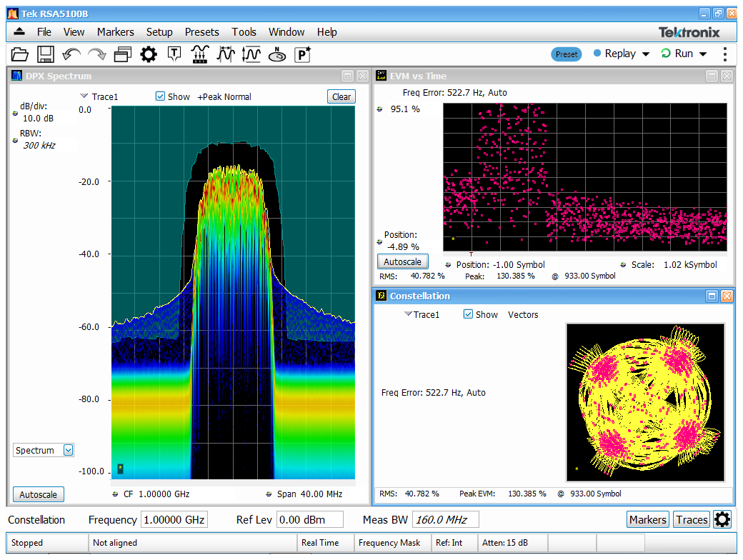This screenshot has height=560, width=743.
Task: Click the Autoscale button in EVM vs Time
Action: point(402,261)
